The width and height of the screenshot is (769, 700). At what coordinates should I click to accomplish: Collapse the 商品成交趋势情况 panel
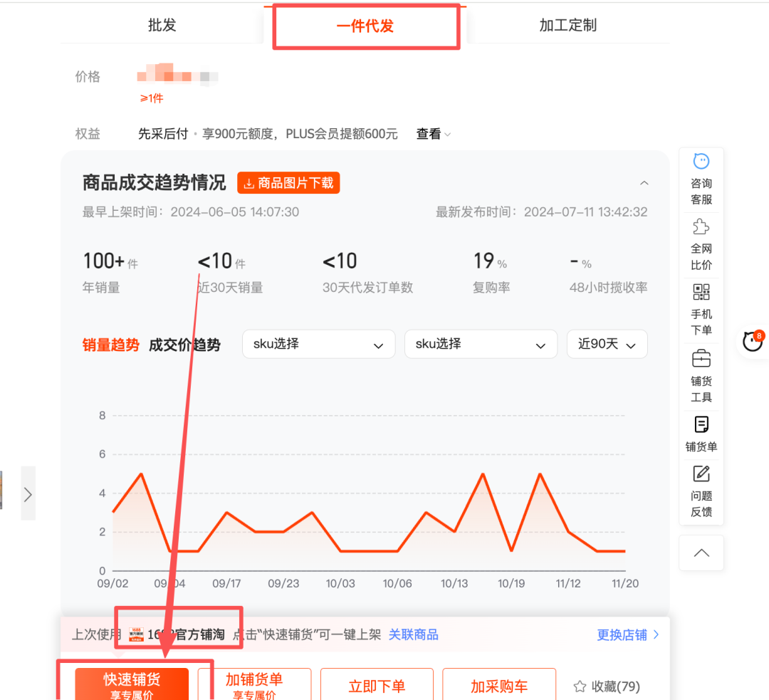tap(644, 183)
